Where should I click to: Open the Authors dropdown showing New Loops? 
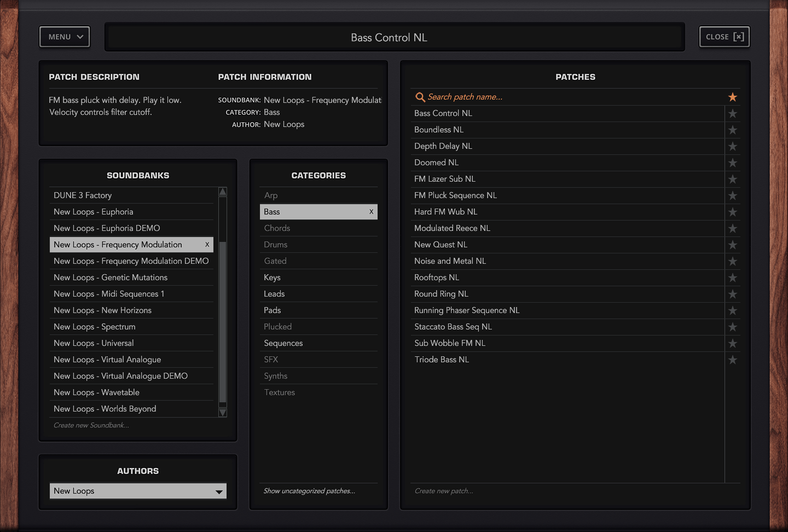pos(138,491)
